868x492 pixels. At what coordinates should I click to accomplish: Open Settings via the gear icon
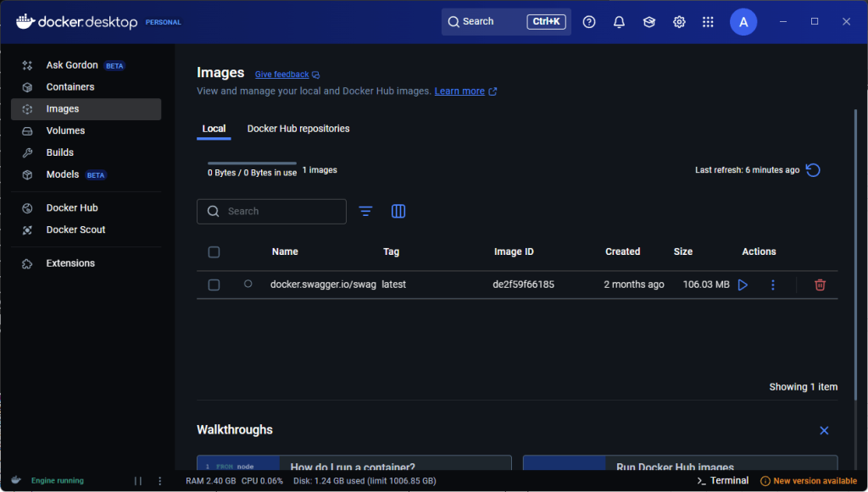tap(679, 21)
